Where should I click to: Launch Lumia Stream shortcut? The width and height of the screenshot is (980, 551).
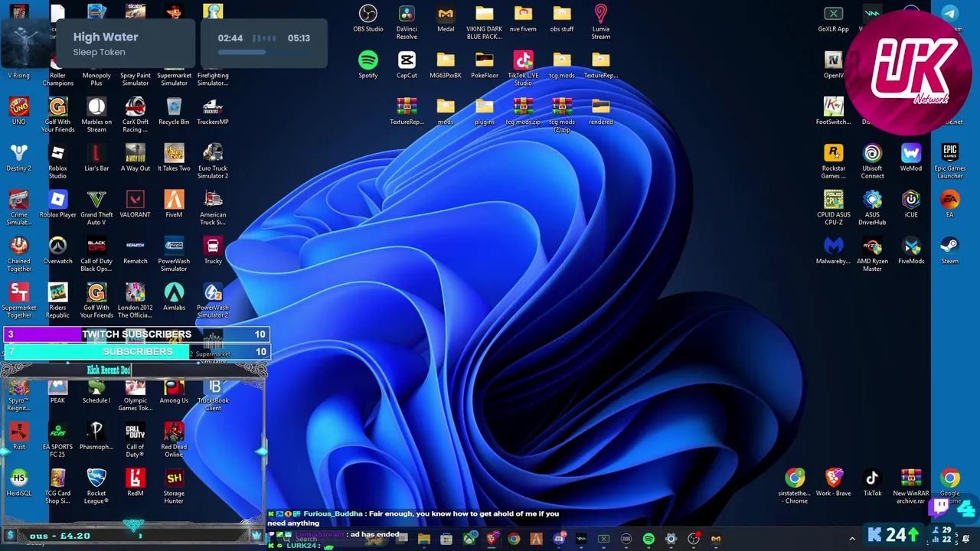pyautogui.click(x=601, y=21)
